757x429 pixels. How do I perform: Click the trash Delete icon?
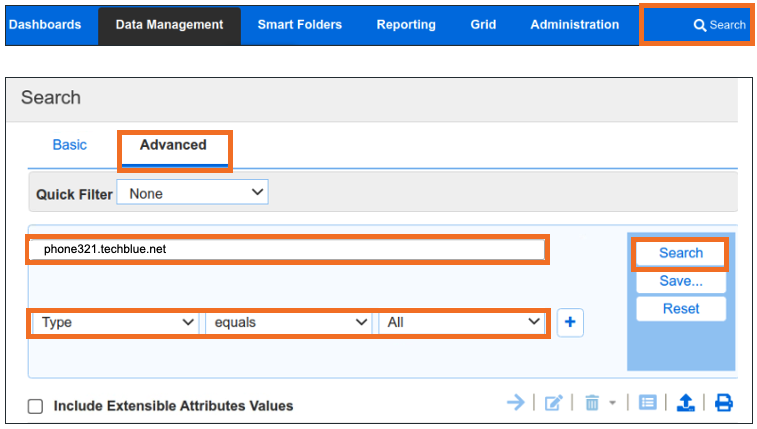[592, 402]
